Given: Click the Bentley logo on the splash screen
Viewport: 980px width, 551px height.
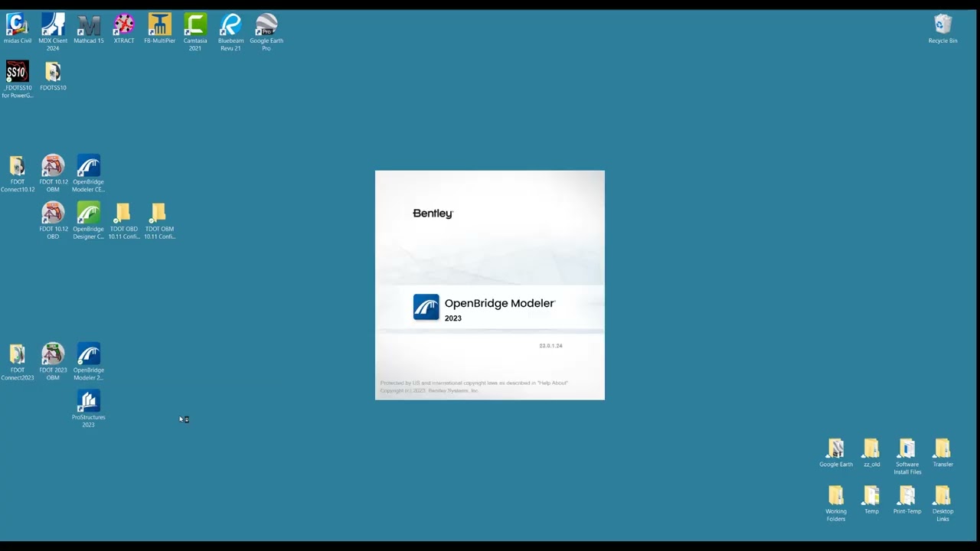Looking at the screenshot, I should (x=433, y=214).
